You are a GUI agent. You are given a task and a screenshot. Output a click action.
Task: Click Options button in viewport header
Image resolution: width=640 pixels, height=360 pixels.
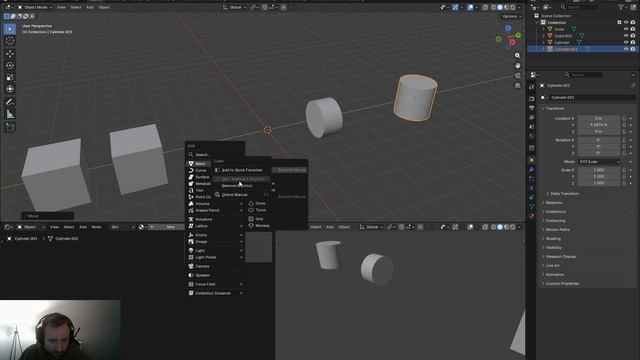point(511,16)
